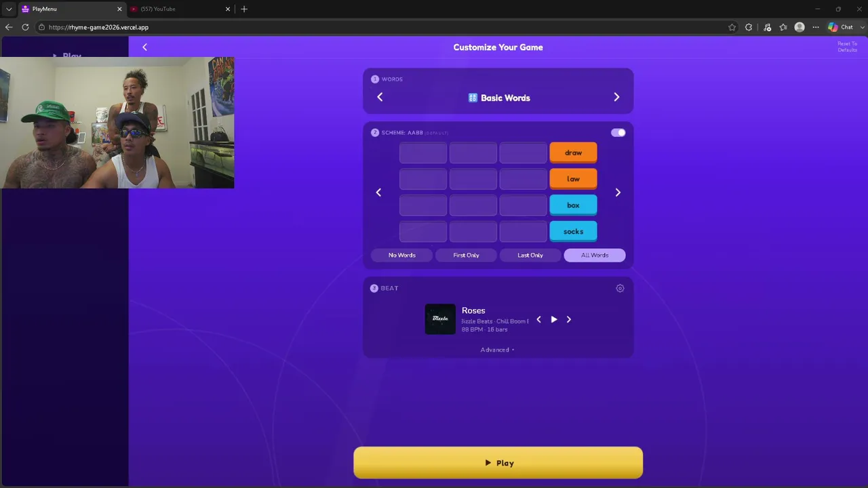Expand the Advanced beat options
Viewport: 868px width, 488px height.
498,350
